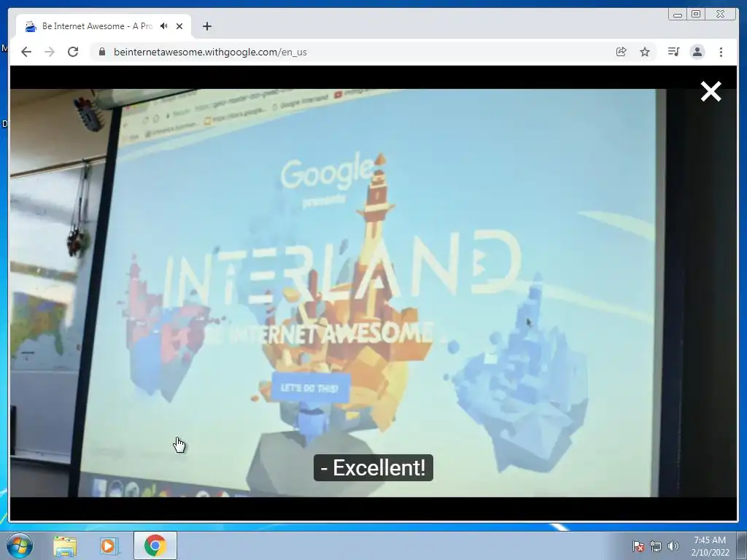
Task: Open network status icon in tray
Action: [x=656, y=546]
